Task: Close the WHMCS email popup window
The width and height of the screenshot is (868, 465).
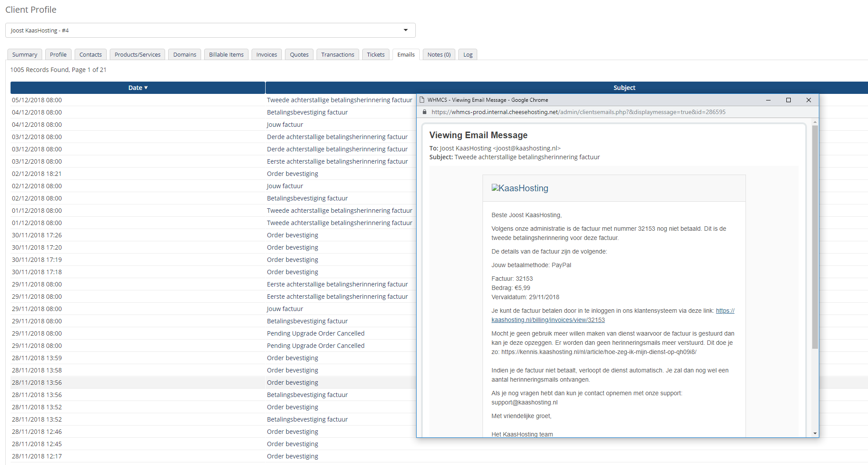Action: pos(808,100)
